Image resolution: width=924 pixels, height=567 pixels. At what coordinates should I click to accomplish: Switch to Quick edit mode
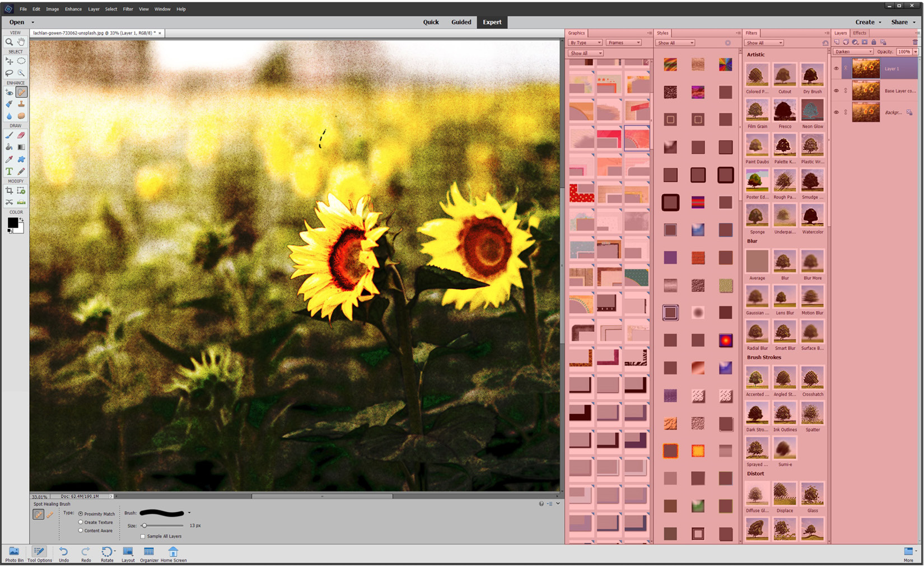431,22
